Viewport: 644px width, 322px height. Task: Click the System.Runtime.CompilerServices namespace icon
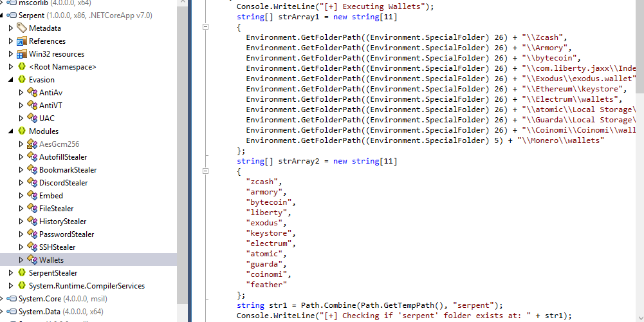[22, 285]
